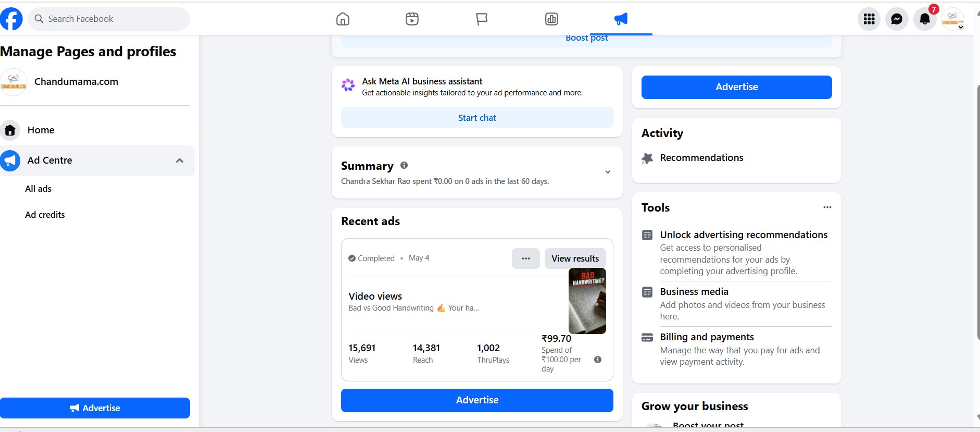The image size is (980, 432).
Task: Click the Advertise button below Recent ads
Action: 477,400
